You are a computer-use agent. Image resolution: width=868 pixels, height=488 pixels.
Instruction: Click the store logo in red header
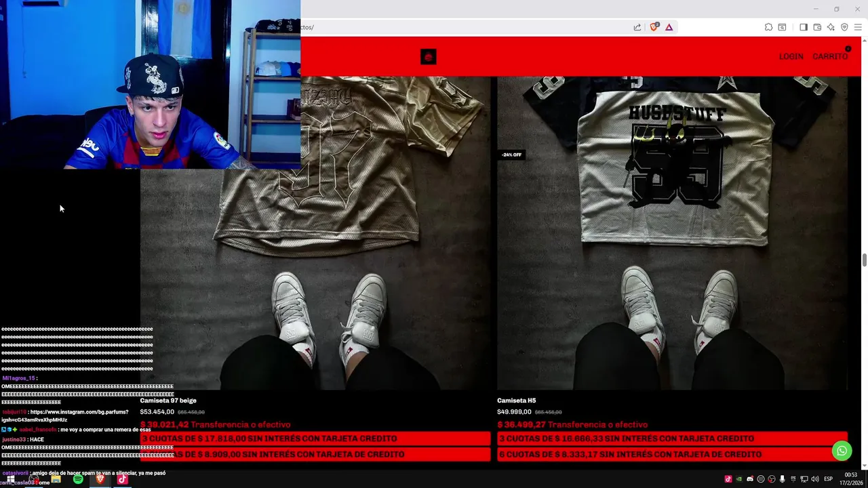pyautogui.click(x=428, y=57)
